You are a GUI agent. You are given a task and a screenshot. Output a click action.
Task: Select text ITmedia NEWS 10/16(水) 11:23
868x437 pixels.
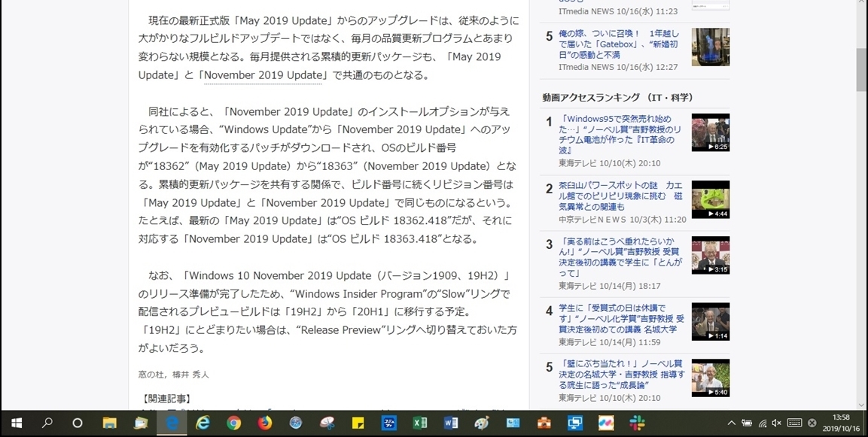(618, 11)
